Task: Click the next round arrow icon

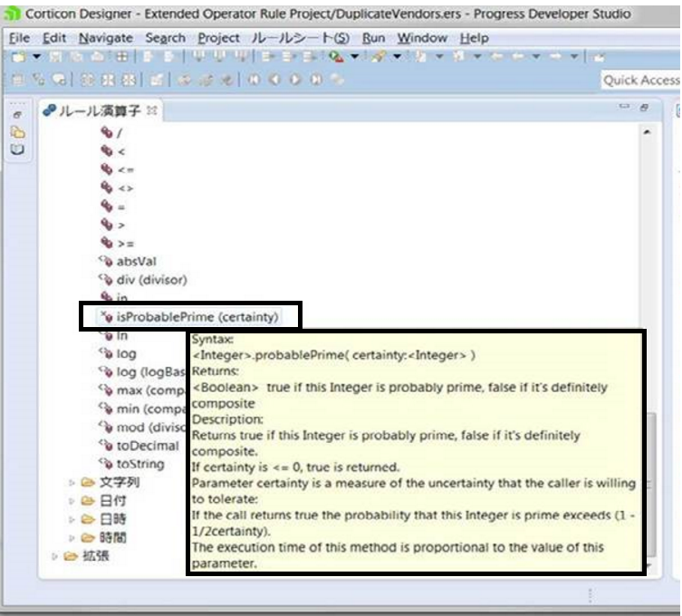Action: click(295, 80)
